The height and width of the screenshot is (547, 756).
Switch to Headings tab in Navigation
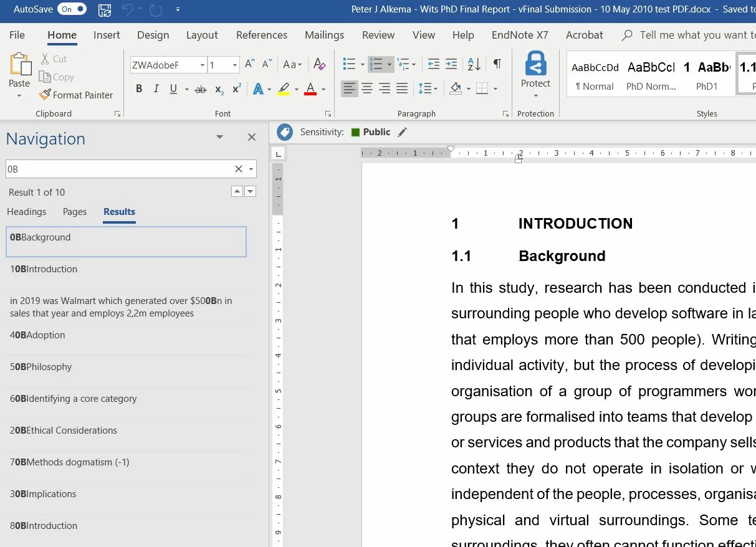(x=26, y=212)
